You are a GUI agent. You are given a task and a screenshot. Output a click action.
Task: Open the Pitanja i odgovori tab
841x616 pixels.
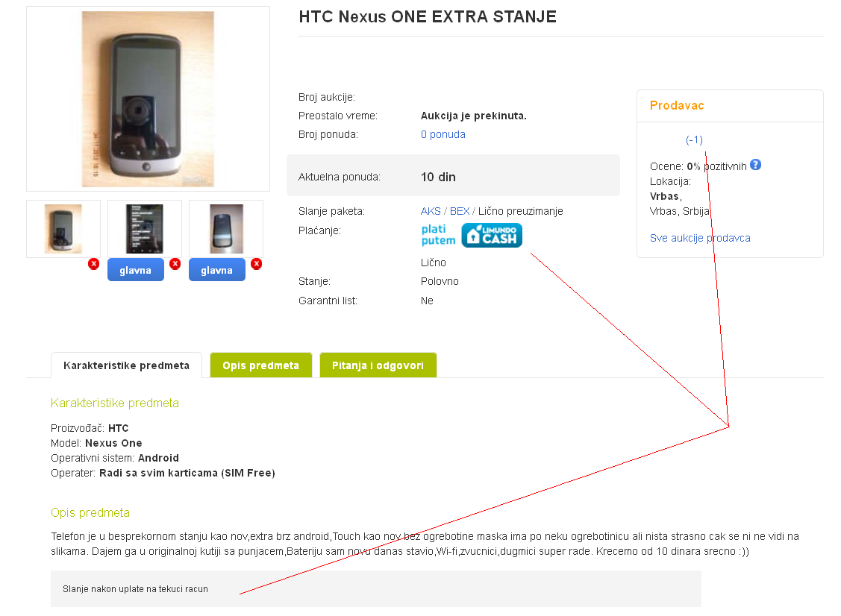click(x=378, y=365)
